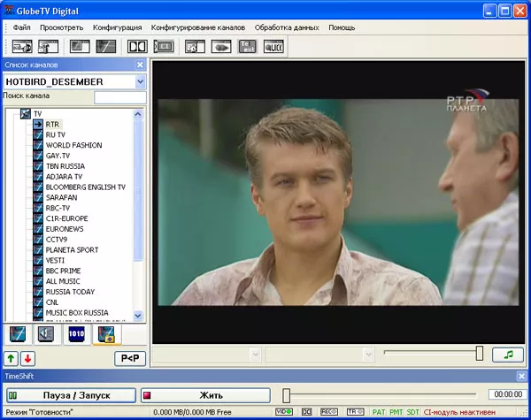Click the volume slider handle
Image resolution: width=531 pixels, height=420 pixels.
pyautogui.click(x=479, y=353)
